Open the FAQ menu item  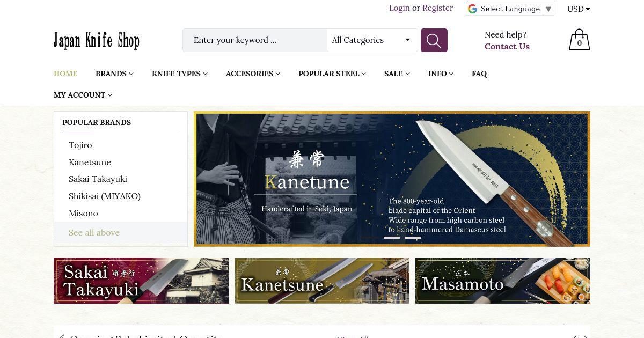coord(479,74)
